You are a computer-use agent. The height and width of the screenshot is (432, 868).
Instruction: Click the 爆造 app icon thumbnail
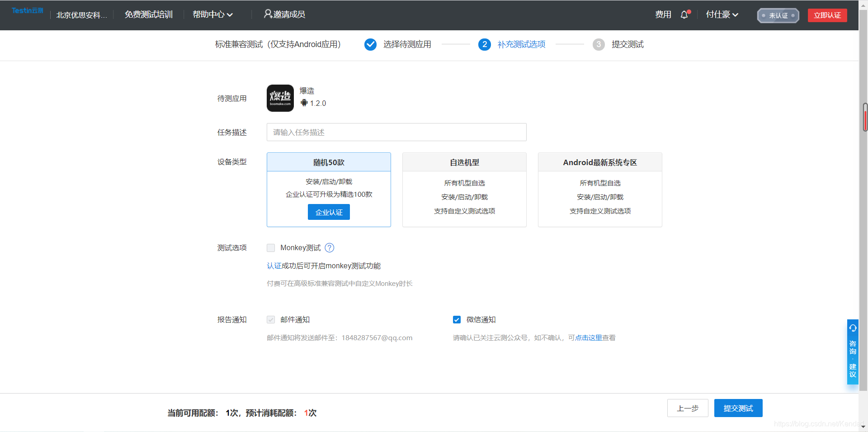[280, 98]
